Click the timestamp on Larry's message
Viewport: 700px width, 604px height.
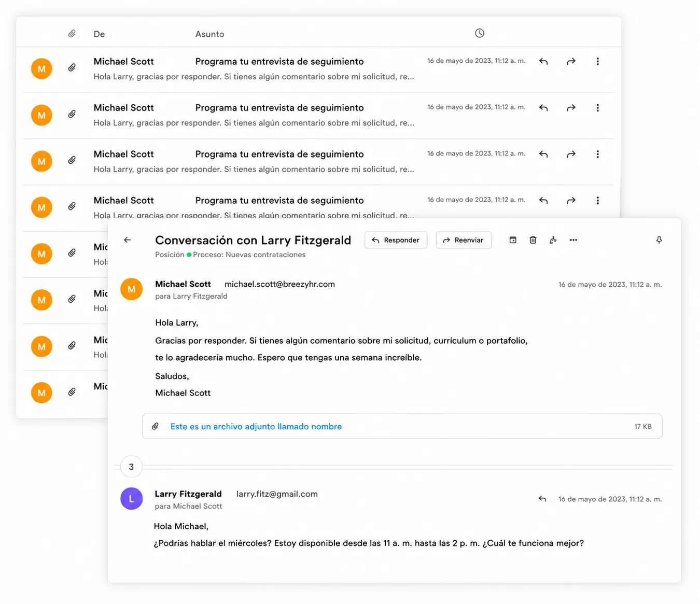coord(610,499)
